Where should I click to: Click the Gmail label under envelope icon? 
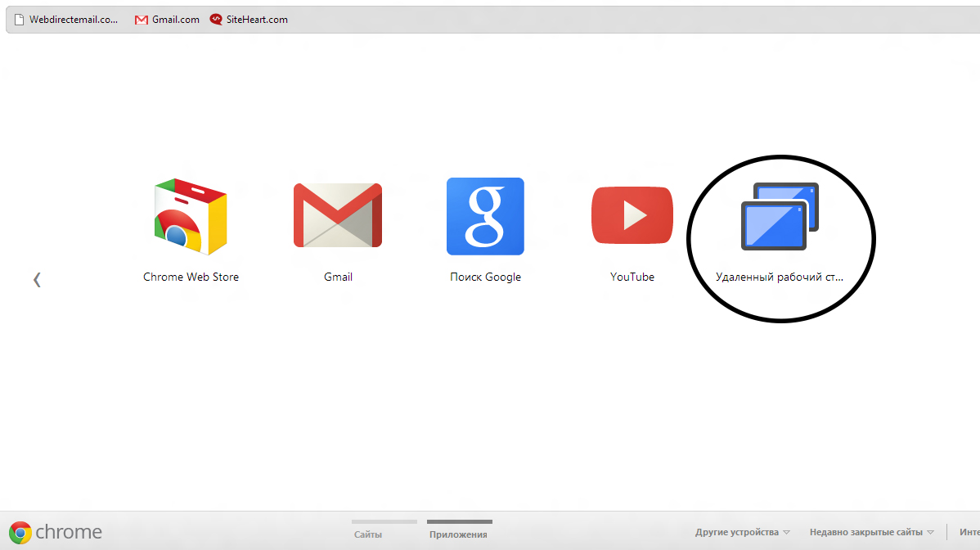point(338,277)
